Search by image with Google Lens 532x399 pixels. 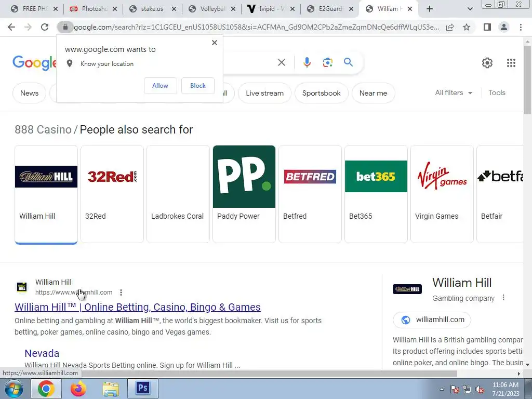coord(327,62)
